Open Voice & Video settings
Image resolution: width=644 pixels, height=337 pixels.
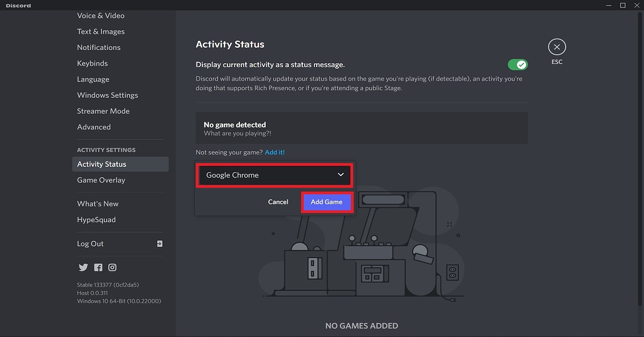tap(101, 16)
